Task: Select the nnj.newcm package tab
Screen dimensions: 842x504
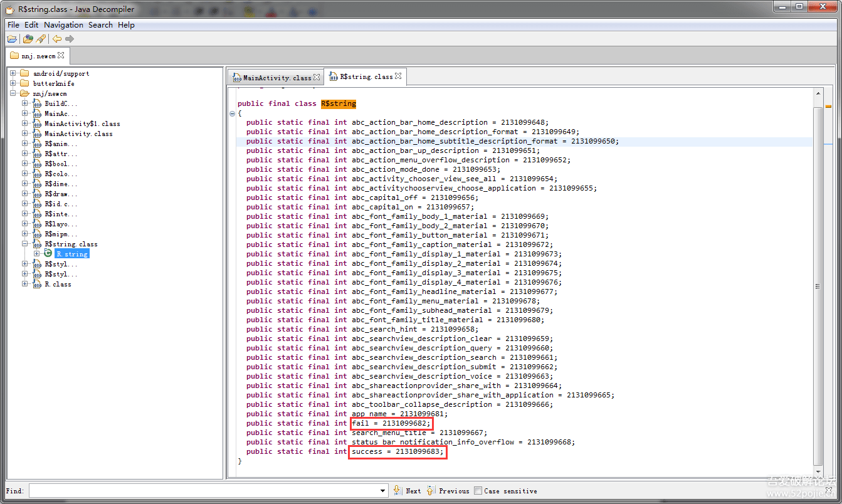Action: [x=38, y=56]
